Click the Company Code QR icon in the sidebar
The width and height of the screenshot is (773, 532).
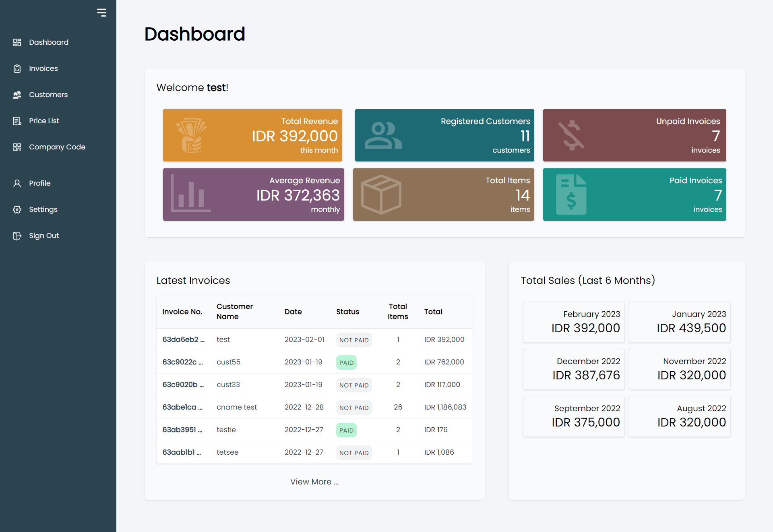17,147
